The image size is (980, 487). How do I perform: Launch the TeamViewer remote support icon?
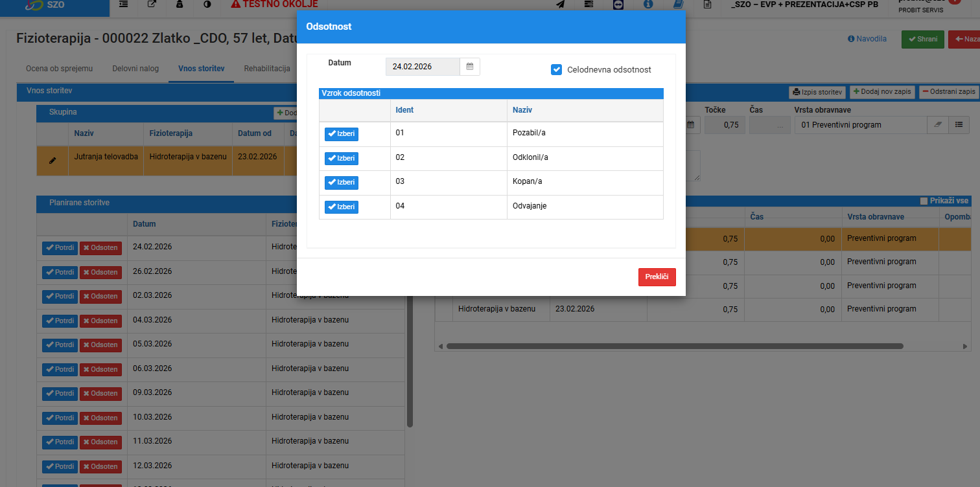[x=618, y=5]
